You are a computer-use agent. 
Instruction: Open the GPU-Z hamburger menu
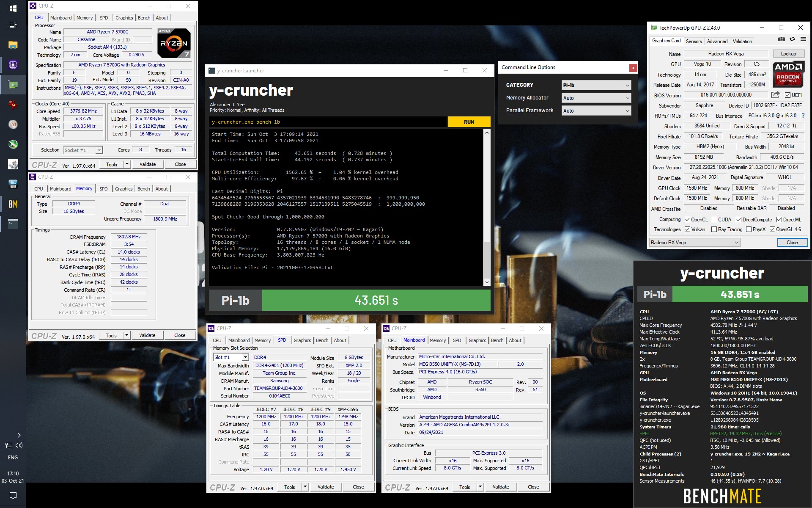803,39
